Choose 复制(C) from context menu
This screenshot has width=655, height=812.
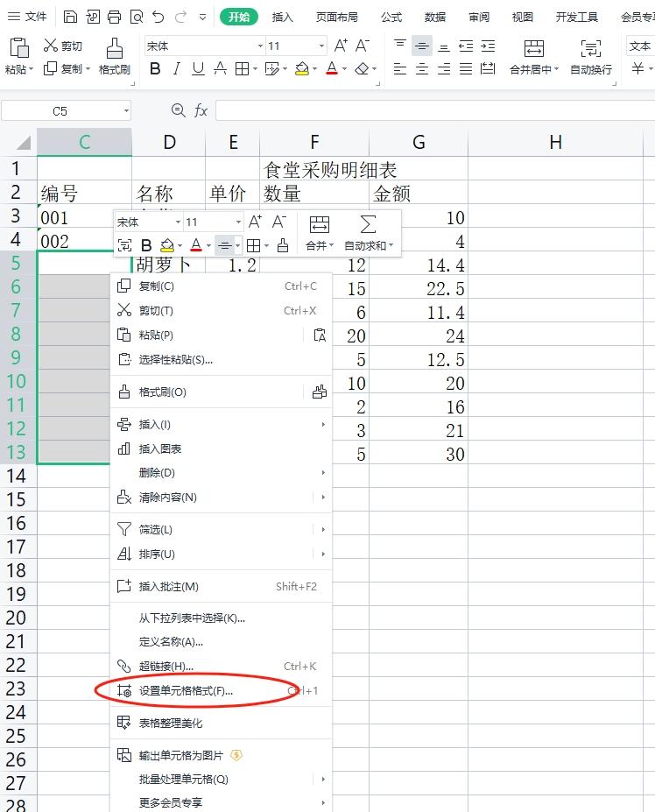point(221,286)
